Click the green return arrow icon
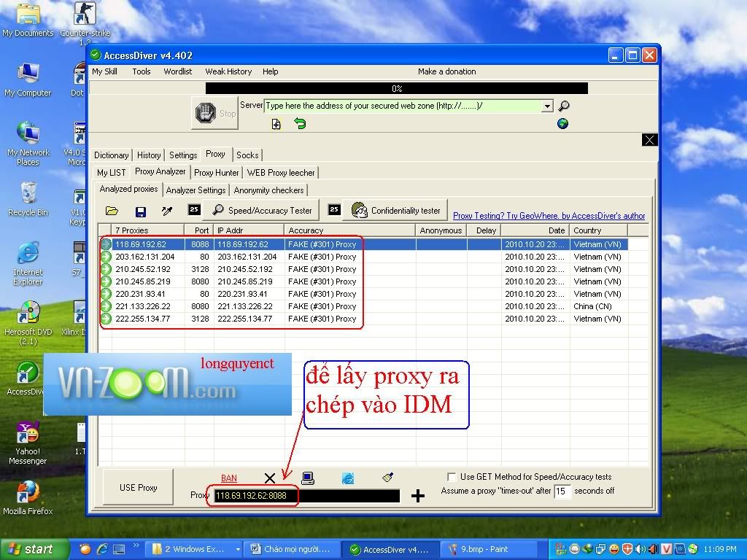Screen dimensions: 747x560 (x=300, y=124)
